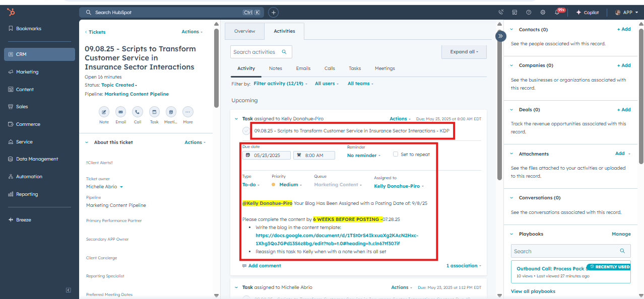The image size is (644, 299).
Task: Open the Expand all dropdown button
Action: (464, 52)
